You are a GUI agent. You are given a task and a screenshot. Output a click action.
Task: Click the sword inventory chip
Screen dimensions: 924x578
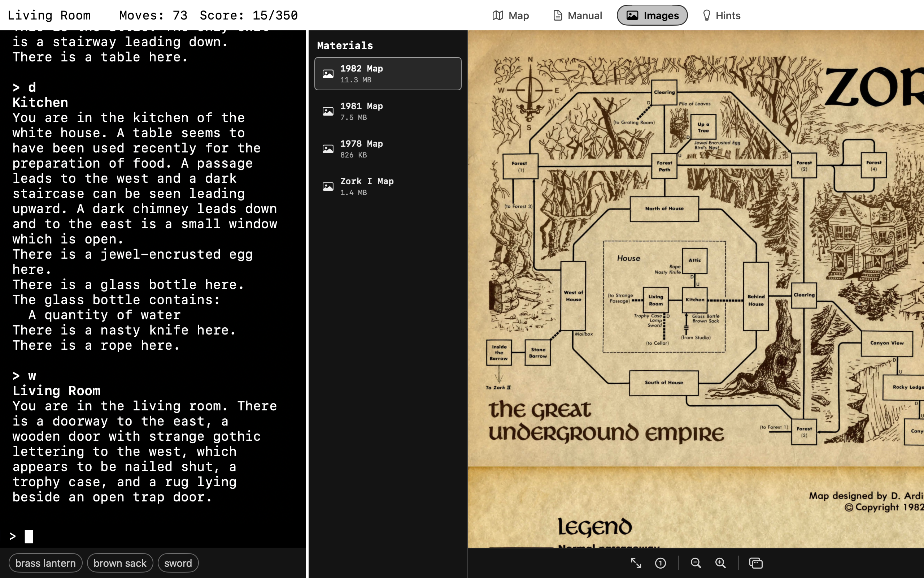(x=178, y=563)
